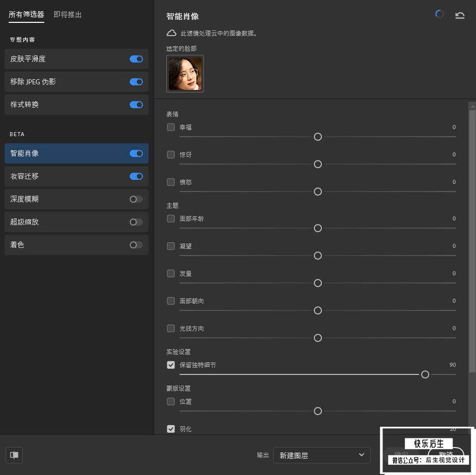Select the 皮肤平滑度 filter row
Screen dimensions: 476x475
(76, 59)
